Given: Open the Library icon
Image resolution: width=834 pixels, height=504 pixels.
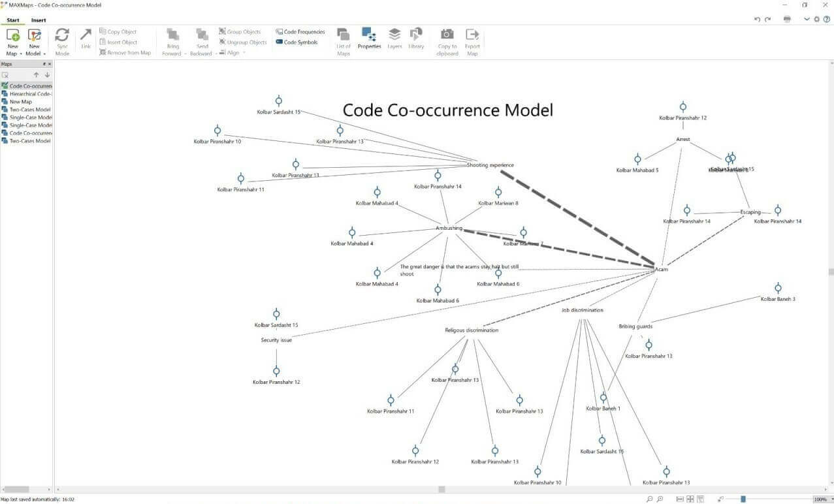Looking at the screenshot, I should click(416, 35).
